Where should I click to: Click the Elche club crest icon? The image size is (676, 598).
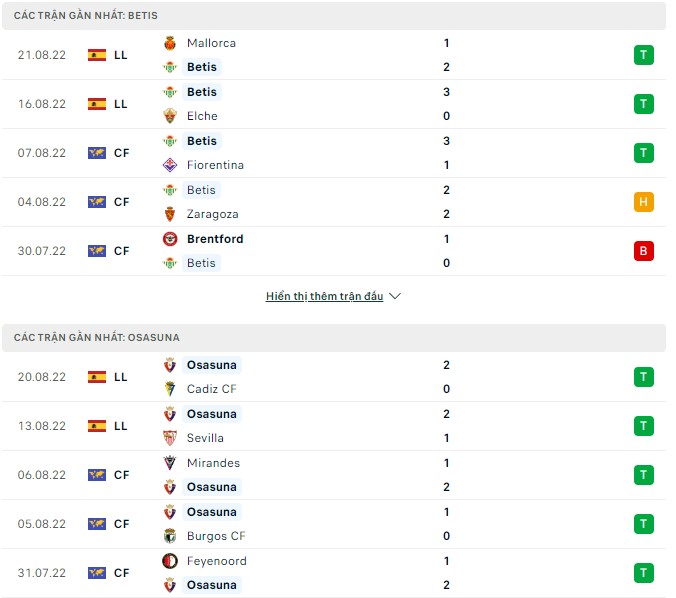(x=170, y=116)
